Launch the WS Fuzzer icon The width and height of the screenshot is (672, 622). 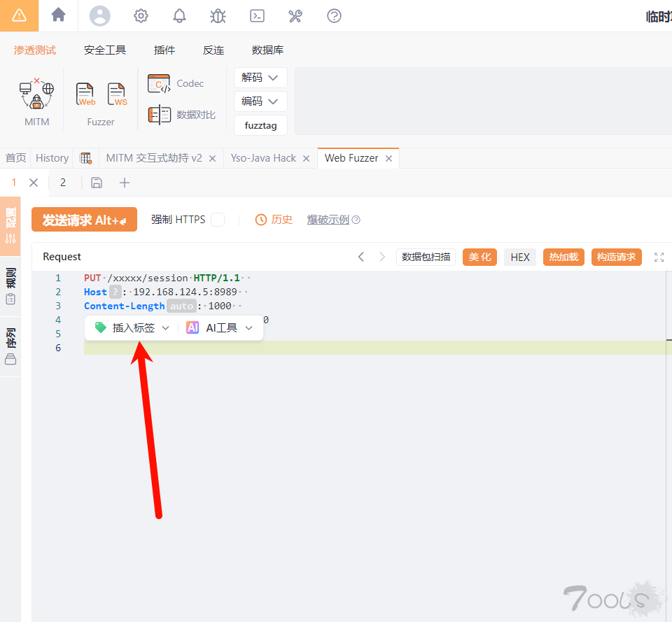coord(117,94)
